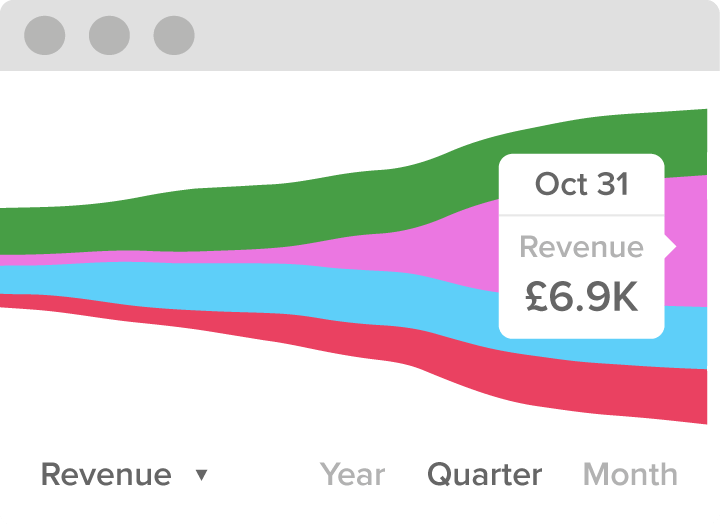Screen dimensions: 720x524
Task: Click the Revenue label inside the tooltip
Action: point(581,247)
